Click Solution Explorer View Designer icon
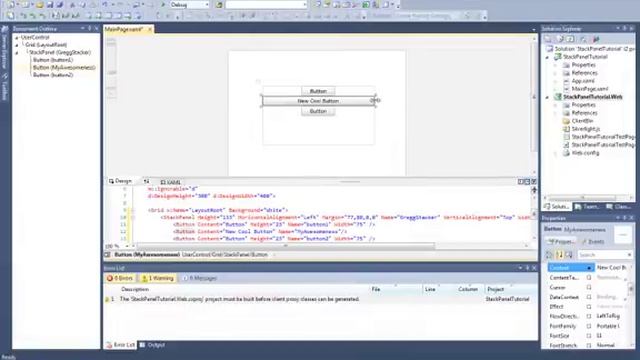 596,39
